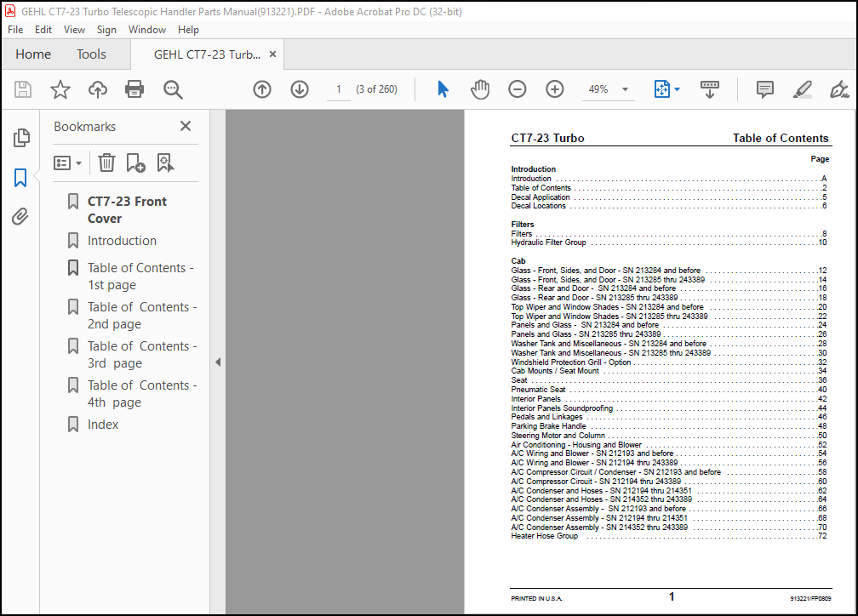Open the zoom percentage dropdown

pyautogui.click(x=625, y=89)
